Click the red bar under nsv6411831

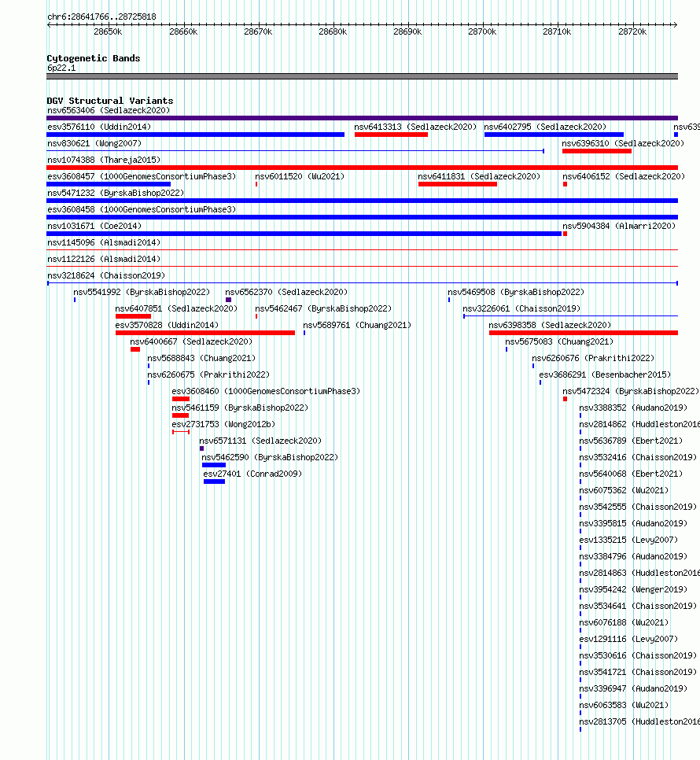click(x=458, y=184)
